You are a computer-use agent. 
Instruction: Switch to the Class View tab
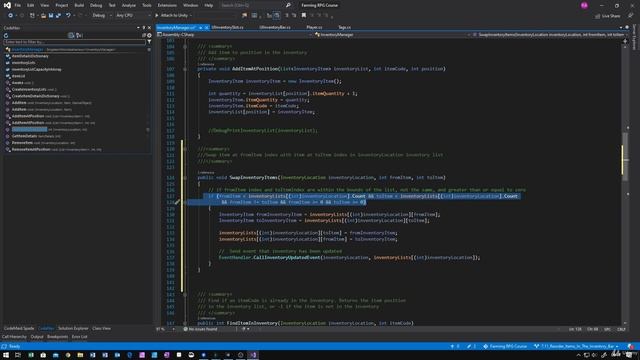tap(101, 328)
